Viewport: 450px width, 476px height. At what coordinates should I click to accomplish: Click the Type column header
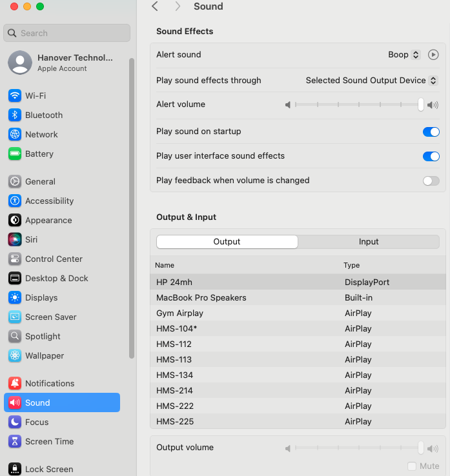coord(352,265)
